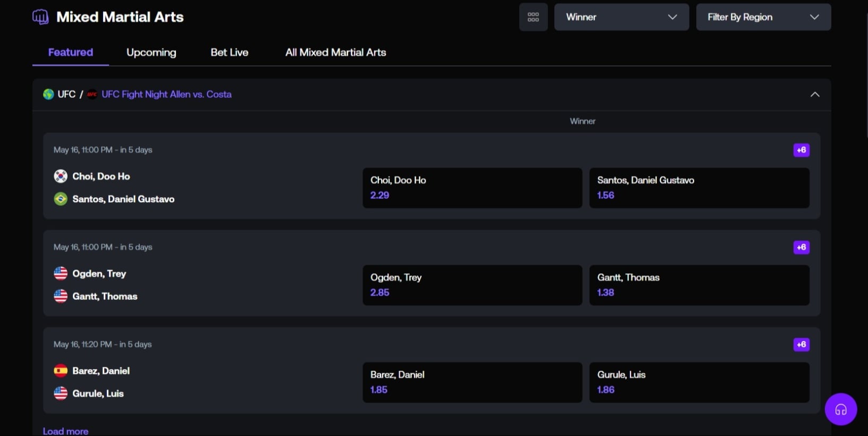Click the Winner column header
The image size is (868, 436).
(x=583, y=121)
